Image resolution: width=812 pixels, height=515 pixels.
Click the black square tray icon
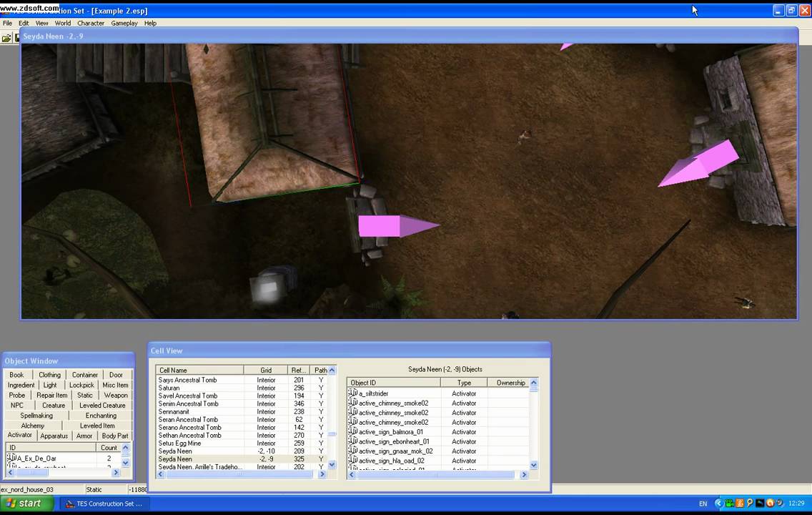[760, 503]
